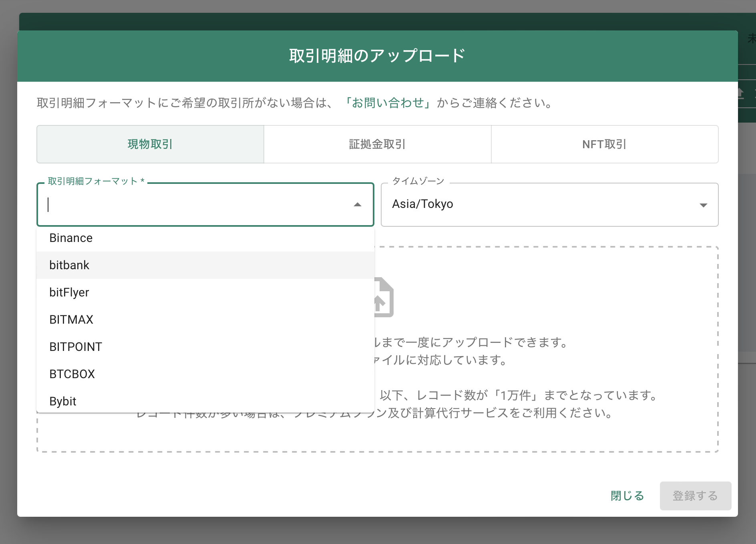Switch to the 現物取引 tab

[150, 144]
